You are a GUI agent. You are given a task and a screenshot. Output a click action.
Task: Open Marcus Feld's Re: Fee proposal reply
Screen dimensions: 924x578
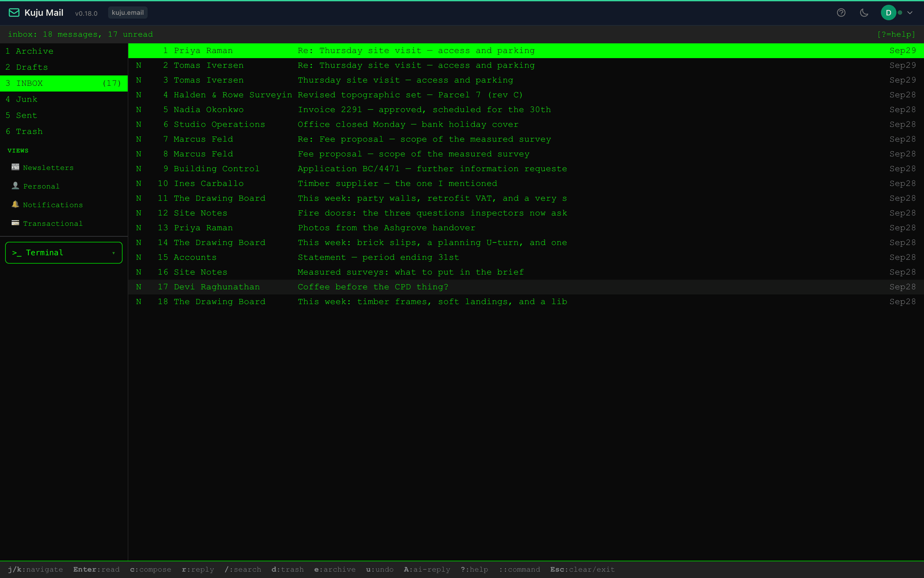526,139
